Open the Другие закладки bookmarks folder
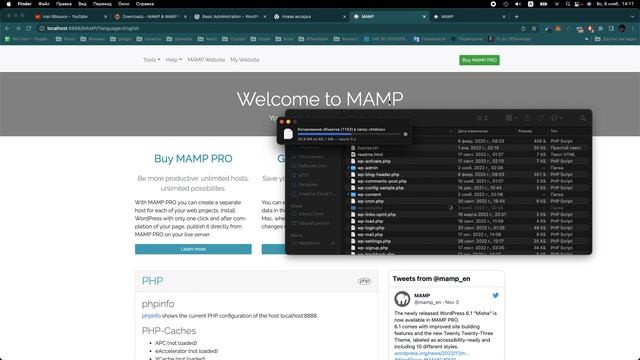The height and width of the screenshot is (360, 640). (615, 39)
